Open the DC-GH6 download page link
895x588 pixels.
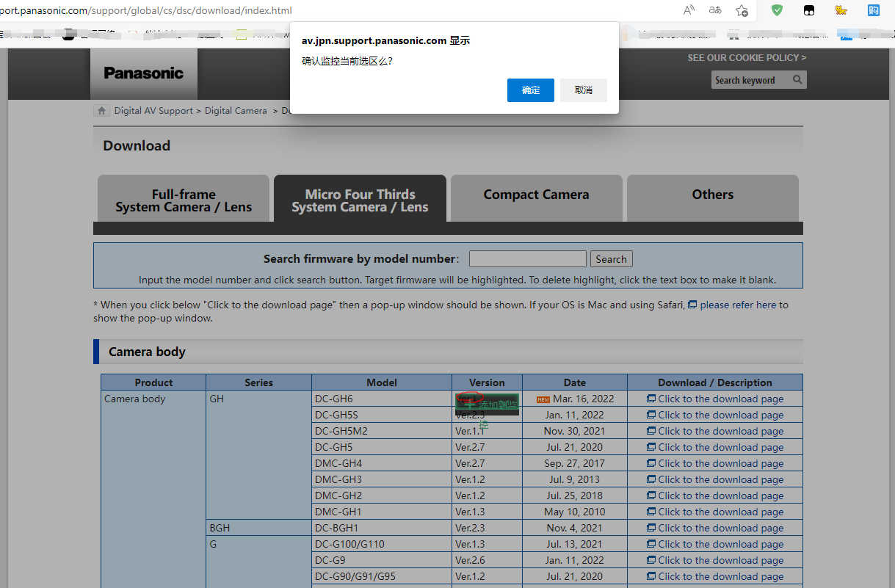(720, 399)
